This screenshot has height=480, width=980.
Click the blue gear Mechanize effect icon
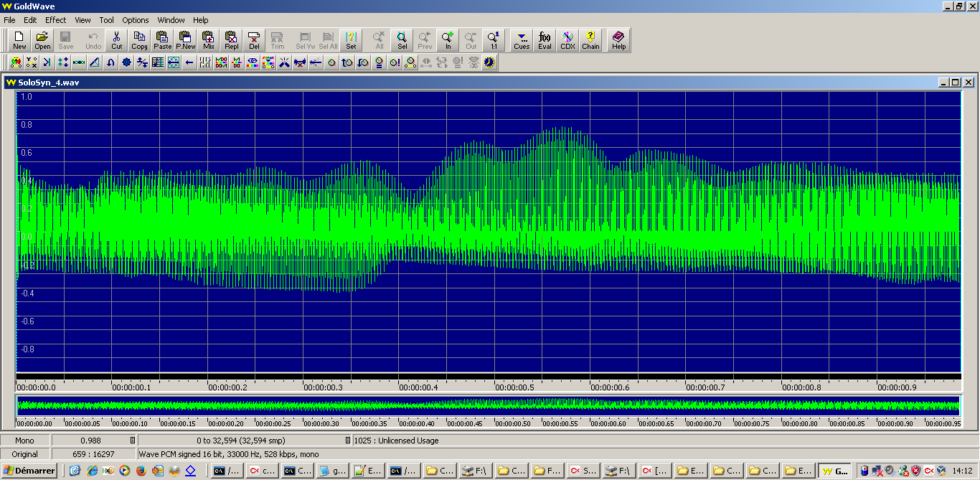pyautogui.click(x=126, y=62)
